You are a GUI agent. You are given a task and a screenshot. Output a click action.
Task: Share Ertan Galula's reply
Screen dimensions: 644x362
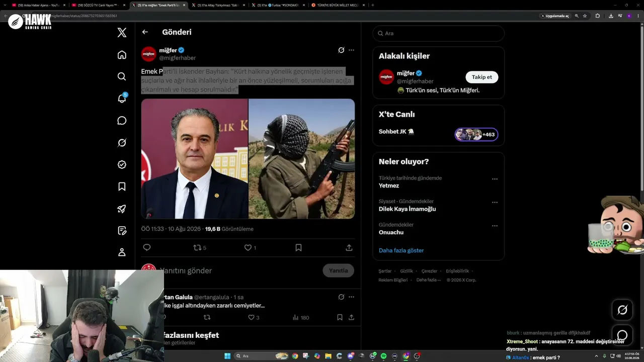pos(351,317)
